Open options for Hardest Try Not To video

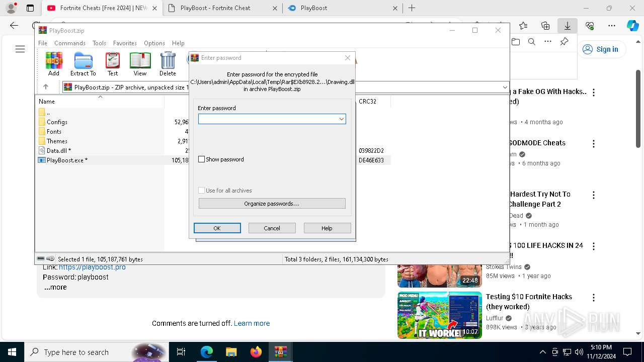(x=594, y=195)
